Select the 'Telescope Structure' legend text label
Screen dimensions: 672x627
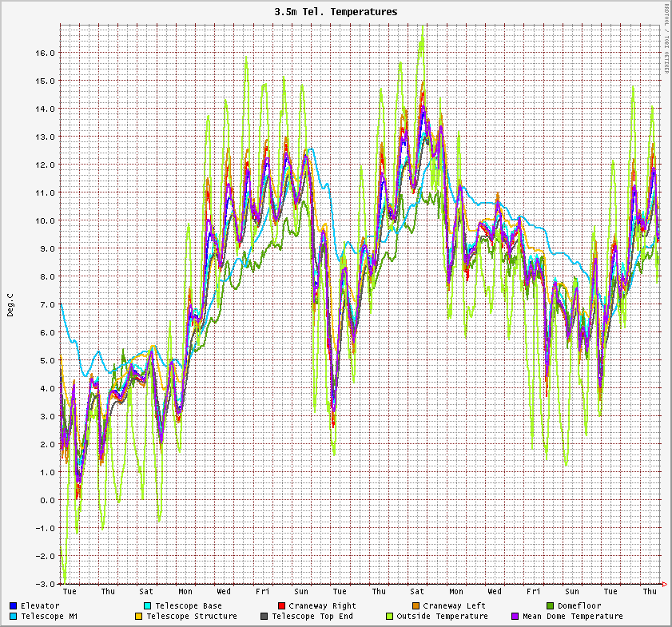[x=191, y=617]
